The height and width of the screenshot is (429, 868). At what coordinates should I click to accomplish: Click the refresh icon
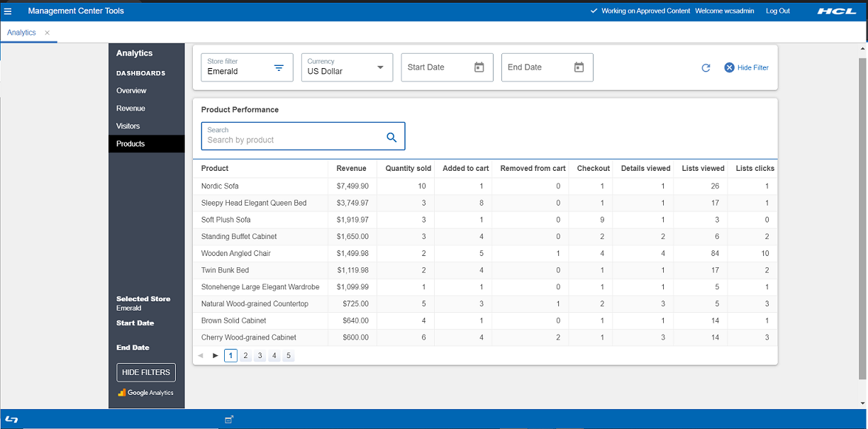point(706,68)
